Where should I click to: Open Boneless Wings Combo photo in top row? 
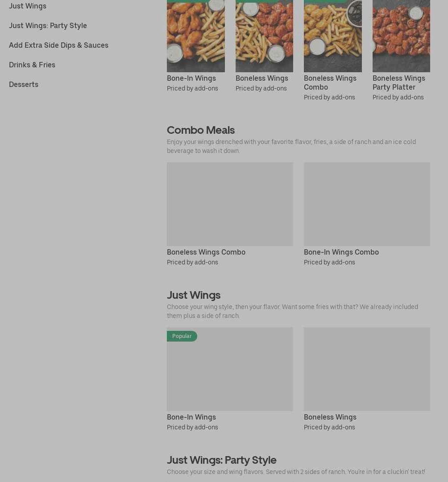[332, 36]
